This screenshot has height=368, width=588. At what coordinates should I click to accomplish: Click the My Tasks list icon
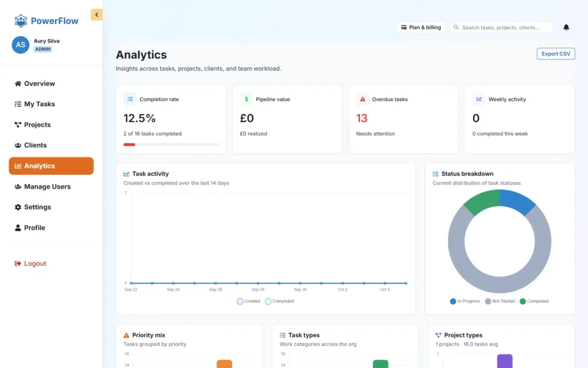click(x=18, y=104)
